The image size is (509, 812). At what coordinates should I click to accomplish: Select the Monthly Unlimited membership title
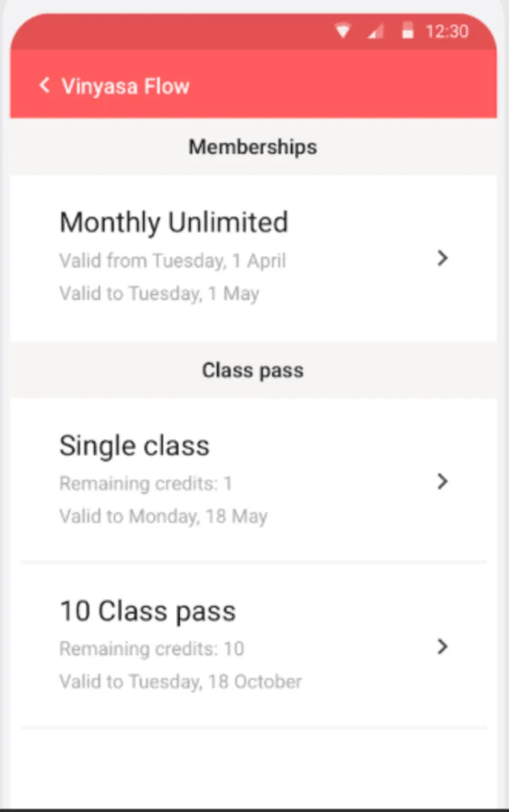174,222
